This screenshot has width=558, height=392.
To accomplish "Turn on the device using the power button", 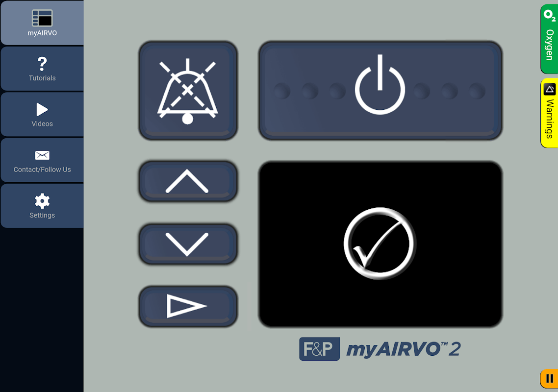I will click(x=380, y=90).
